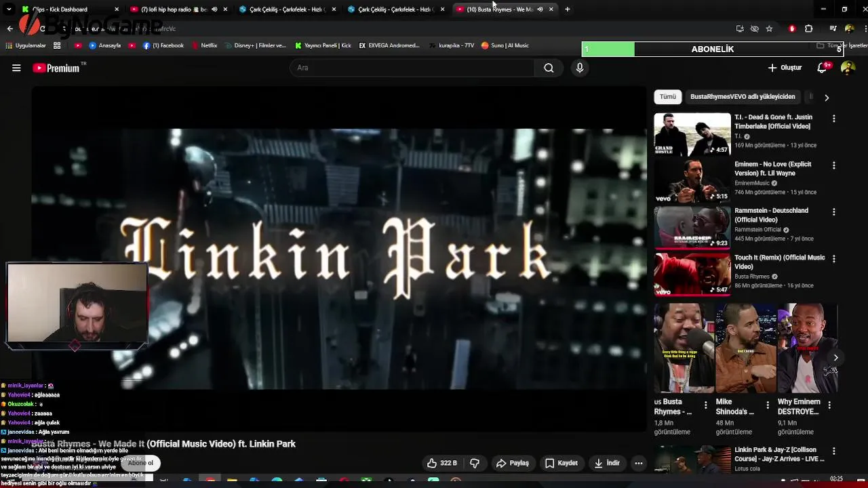Click the Kaydet save button

pyautogui.click(x=561, y=463)
